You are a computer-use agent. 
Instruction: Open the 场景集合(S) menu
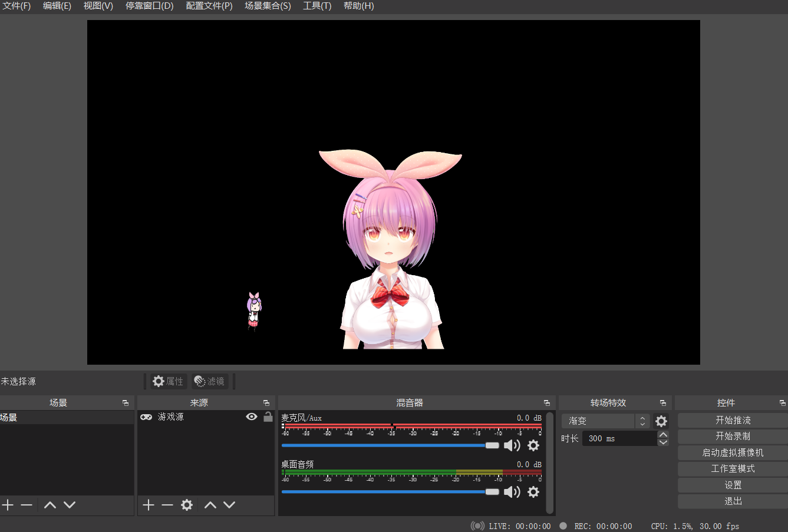point(268,6)
